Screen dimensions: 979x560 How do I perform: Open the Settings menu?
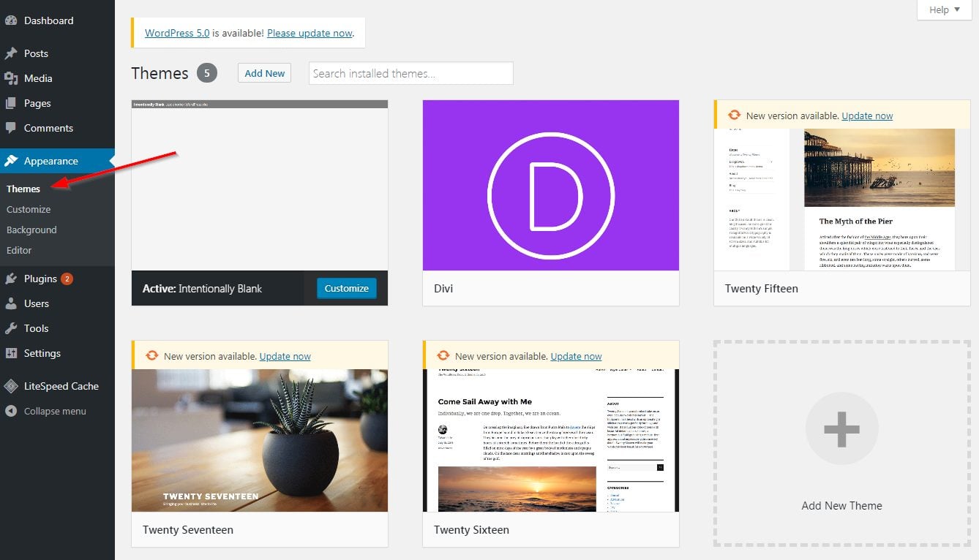(x=57, y=353)
